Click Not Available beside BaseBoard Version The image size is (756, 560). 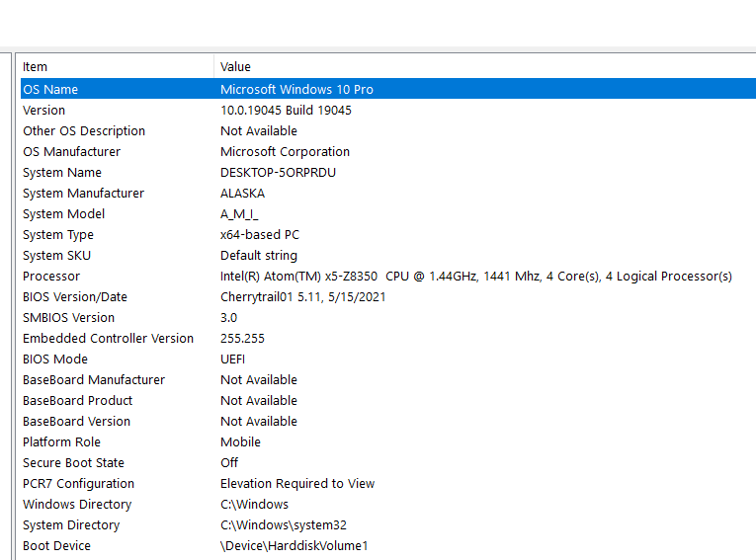(x=259, y=421)
